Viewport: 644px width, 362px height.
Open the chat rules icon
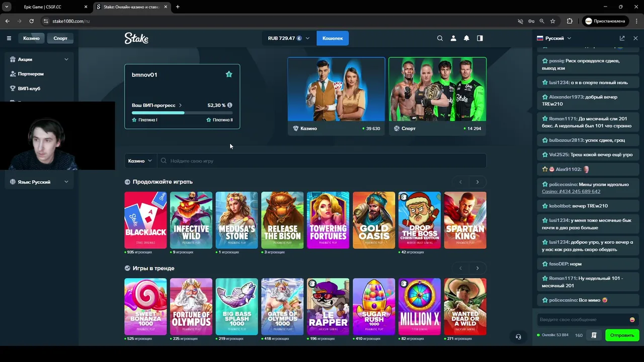tap(594, 335)
